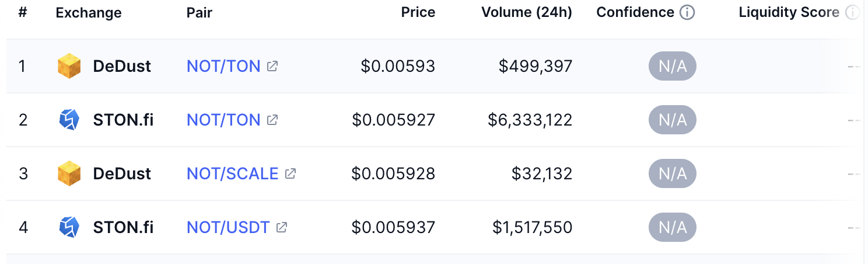Sort table by Exchange column header

89,12
